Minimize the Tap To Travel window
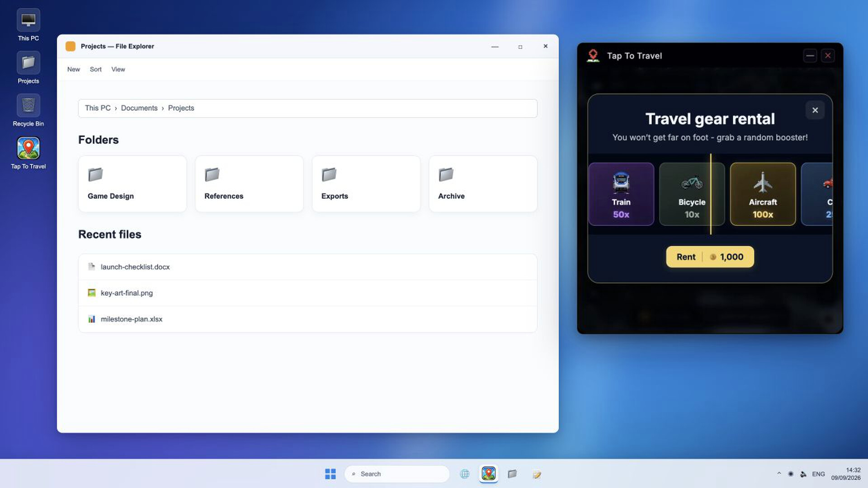Viewport: 868px width, 488px height. [810, 56]
